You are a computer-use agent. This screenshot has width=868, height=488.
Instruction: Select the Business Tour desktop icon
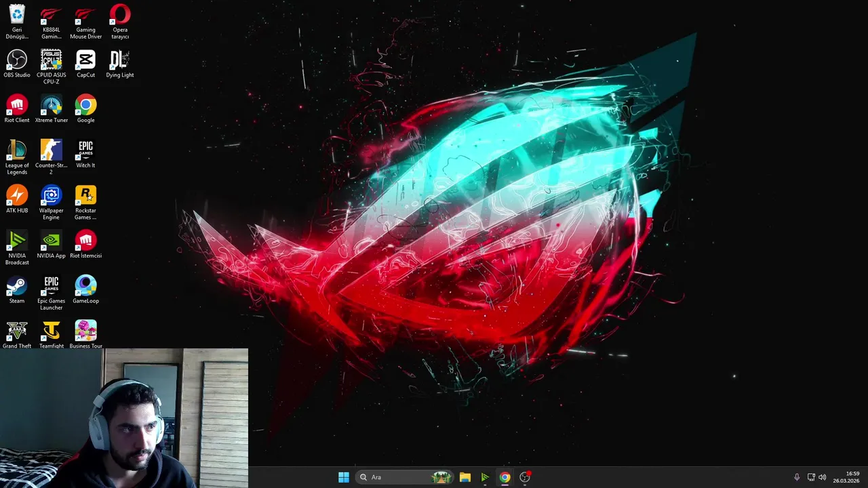coord(85,335)
